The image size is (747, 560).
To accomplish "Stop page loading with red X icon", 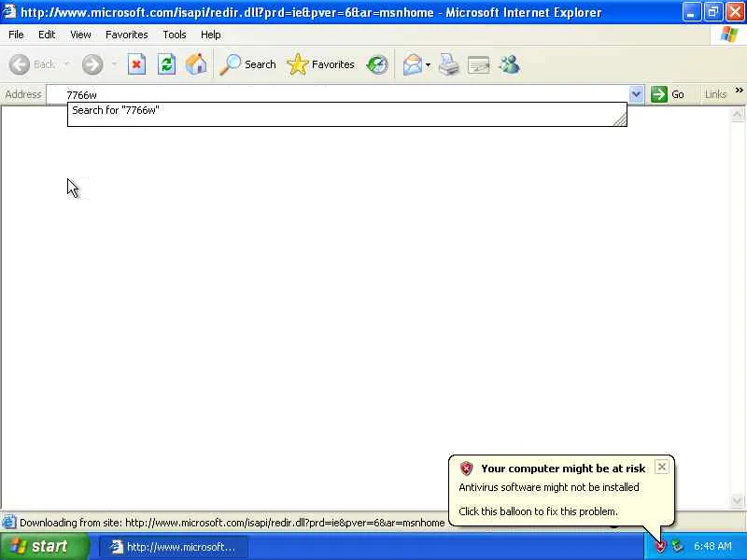I will (x=136, y=64).
